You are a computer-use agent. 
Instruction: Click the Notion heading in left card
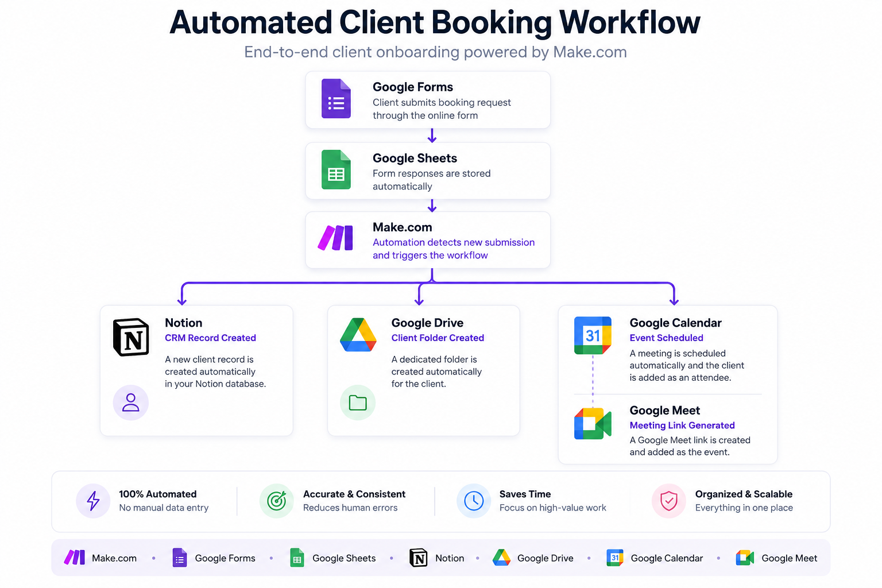click(183, 323)
